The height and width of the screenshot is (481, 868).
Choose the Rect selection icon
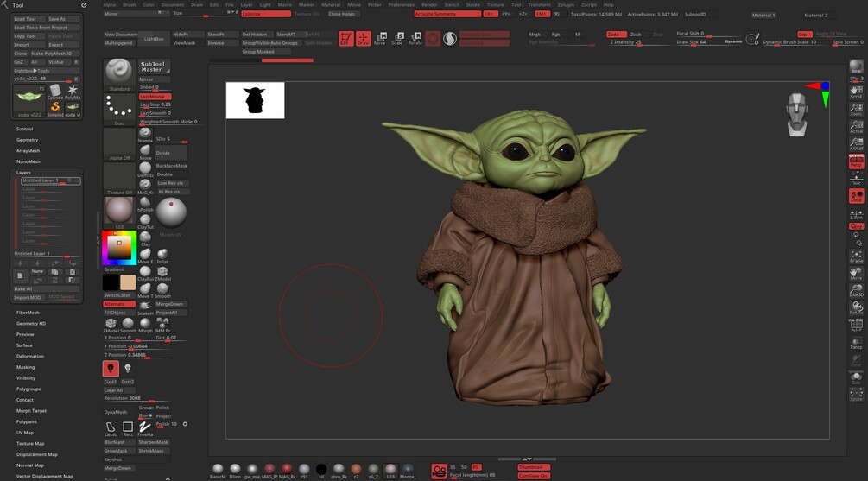(x=128, y=428)
